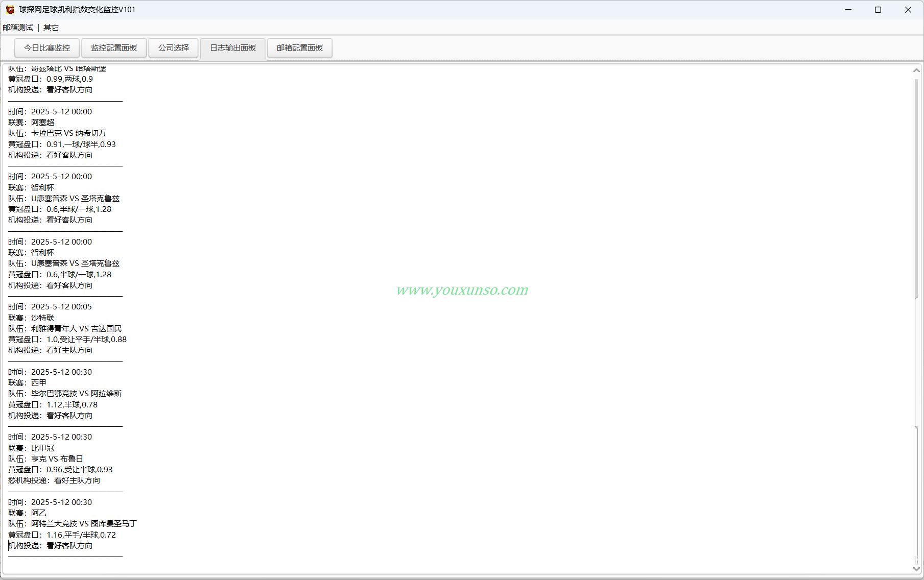Maximize the monitoring window
Screen dimensions: 924x580
(878, 10)
